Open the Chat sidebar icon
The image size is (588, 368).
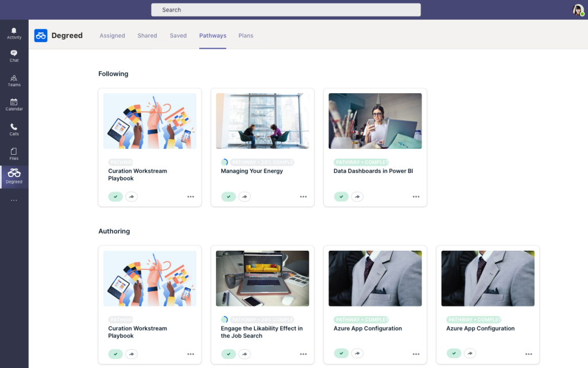pyautogui.click(x=14, y=56)
